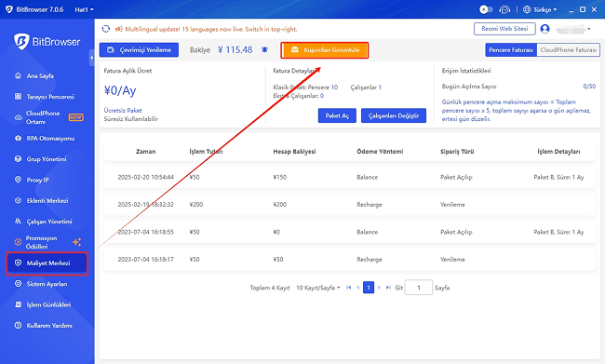Open Hat1 line dropdown

(84, 9)
